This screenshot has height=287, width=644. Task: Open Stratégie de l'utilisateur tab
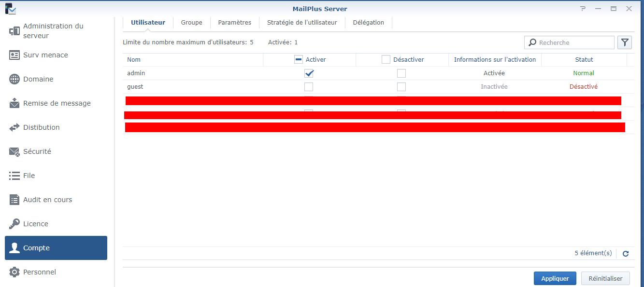(x=302, y=22)
